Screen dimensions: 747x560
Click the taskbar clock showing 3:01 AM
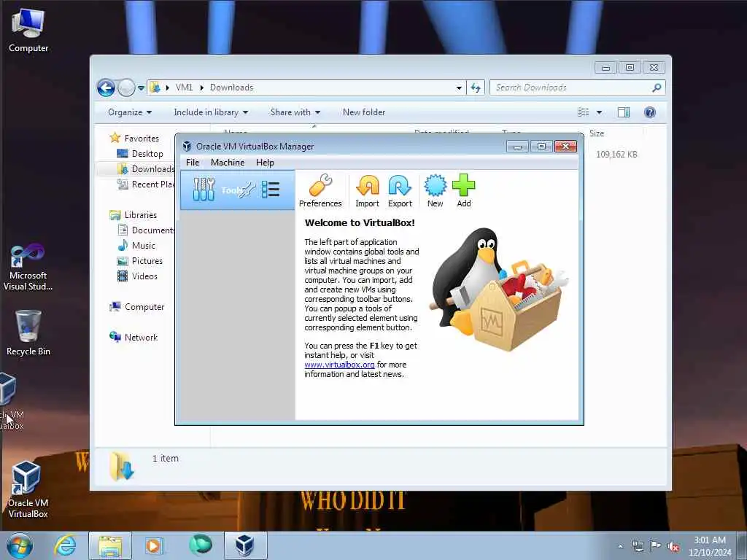[x=710, y=546]
